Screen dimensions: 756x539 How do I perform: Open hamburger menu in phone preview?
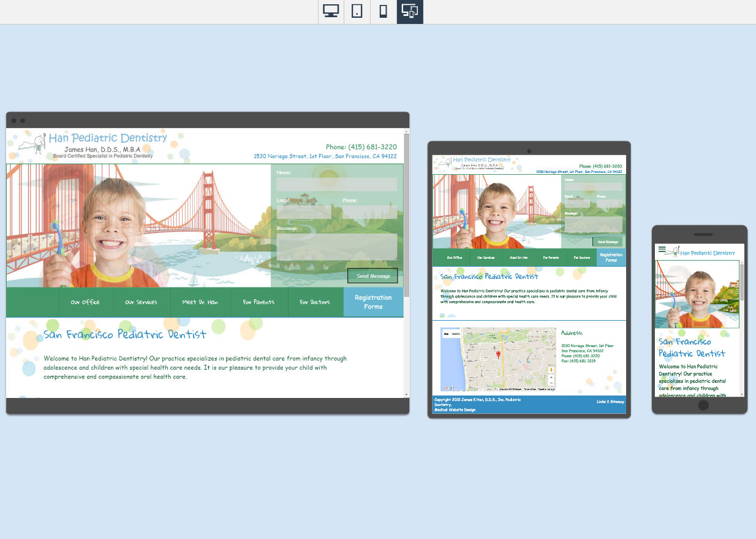tap(662, 249)
